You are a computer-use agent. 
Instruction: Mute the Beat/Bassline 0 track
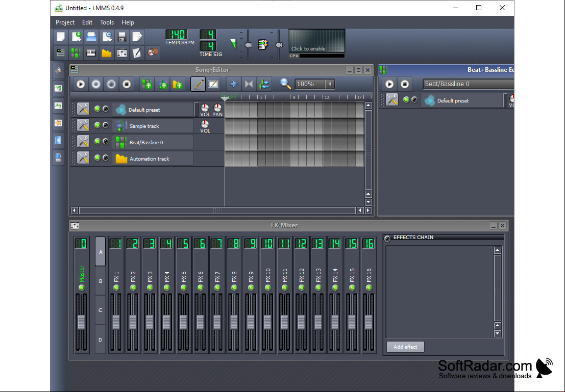point(97,142)
